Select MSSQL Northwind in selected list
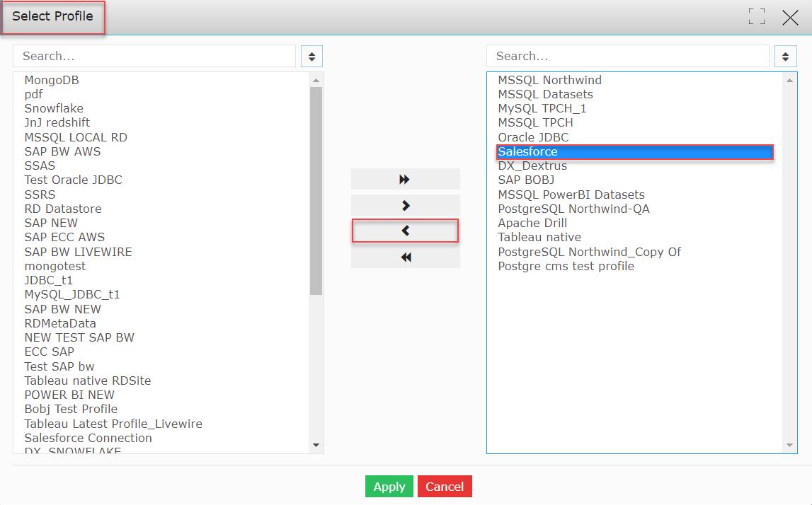812x505 pixels. [549, 80]
